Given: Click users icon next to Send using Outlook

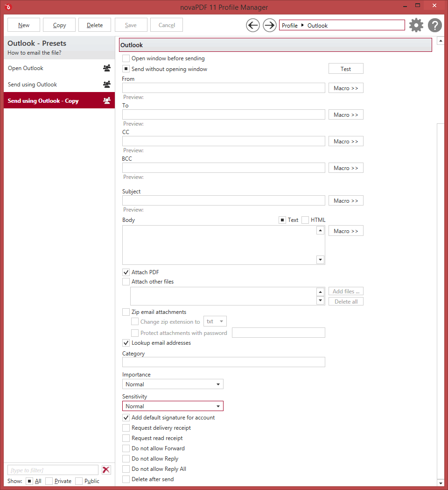Looking at the screenshot, I should 107,85.
